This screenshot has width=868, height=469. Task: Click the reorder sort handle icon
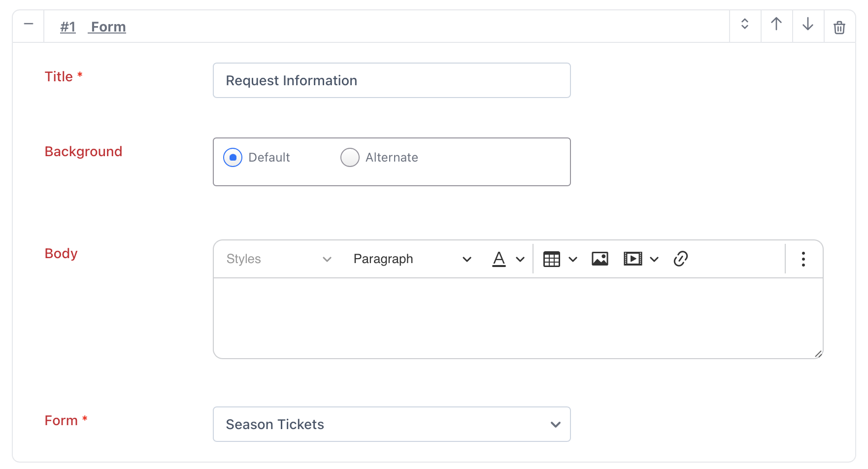coord(745,24)
